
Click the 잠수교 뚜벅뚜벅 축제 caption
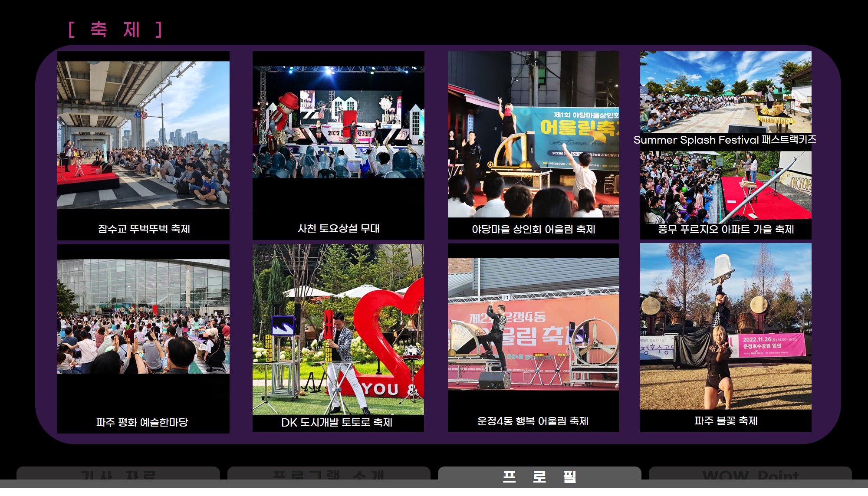click(144, 229)
